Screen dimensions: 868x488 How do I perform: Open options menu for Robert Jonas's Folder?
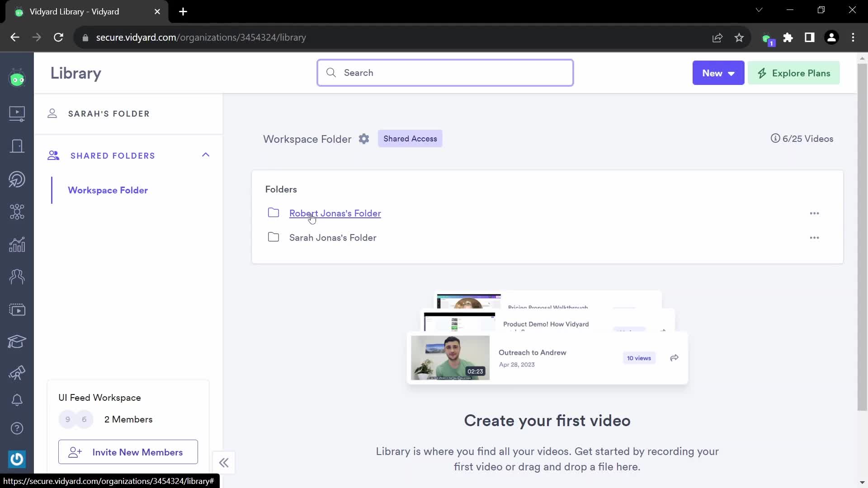pyautogui.click(x=814, y=213)
